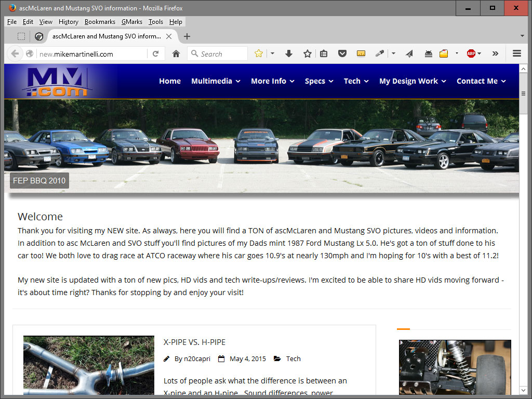Expand the bookmark star dropdown arrow
Screen dimensions: 532x399
272,54
